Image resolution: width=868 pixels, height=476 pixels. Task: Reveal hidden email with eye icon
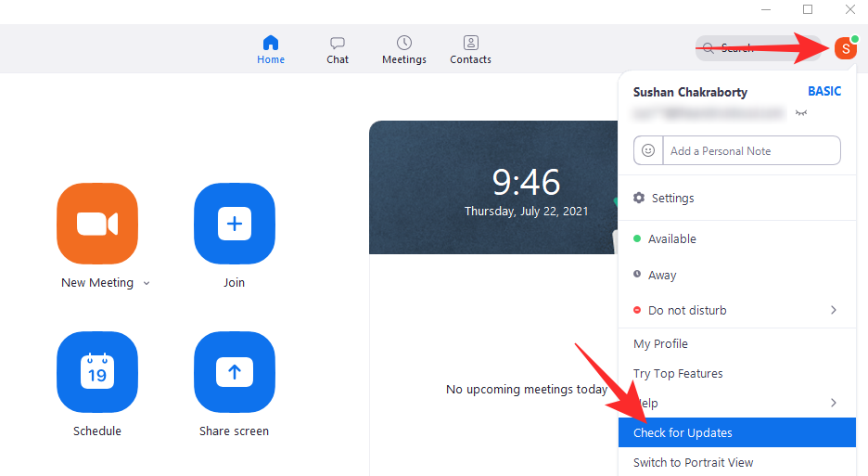801,112
